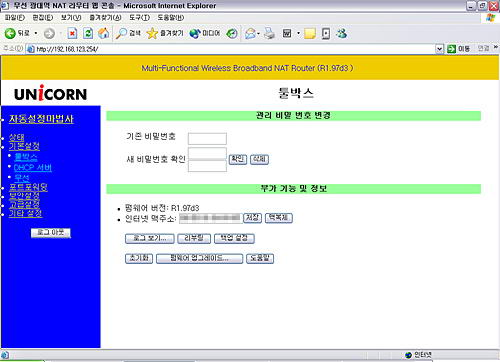This screenshot has width=500, height=362.
Task: Open Favorites (즐겨찾기) star button
Action: pos(165,33)
